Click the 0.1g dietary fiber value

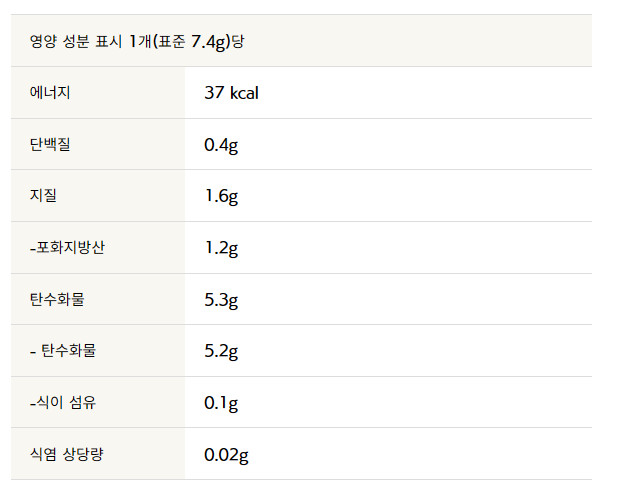point(220,403)
